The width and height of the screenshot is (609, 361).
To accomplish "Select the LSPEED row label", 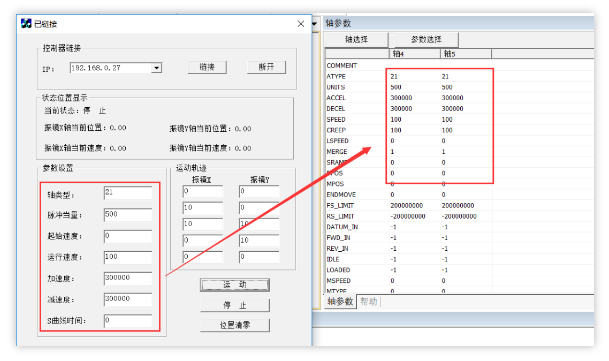I will pos(338,141).
